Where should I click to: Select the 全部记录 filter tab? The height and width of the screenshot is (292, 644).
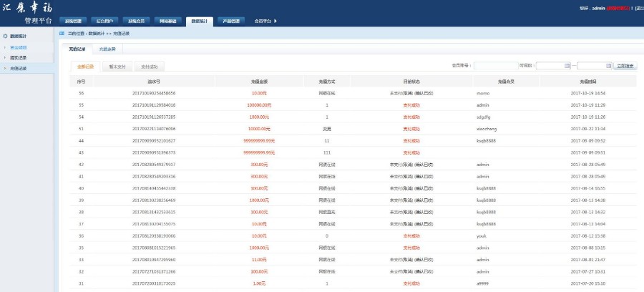tap(85, 66)
